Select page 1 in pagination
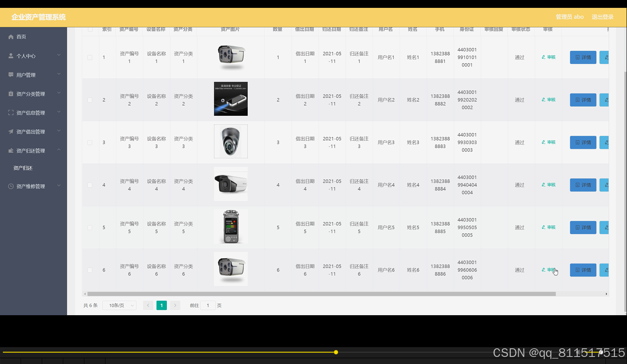This screenshot has width=627, height=364. click(x=162, y=305)
